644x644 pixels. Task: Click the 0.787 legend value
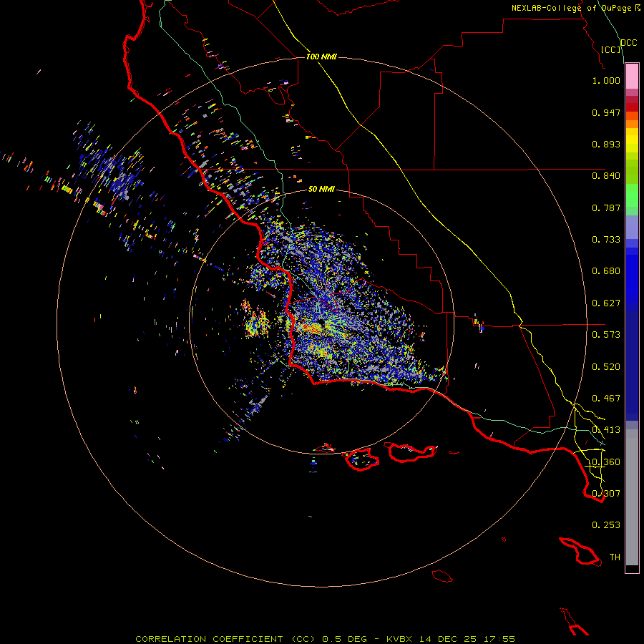click(x=606, y=208)
